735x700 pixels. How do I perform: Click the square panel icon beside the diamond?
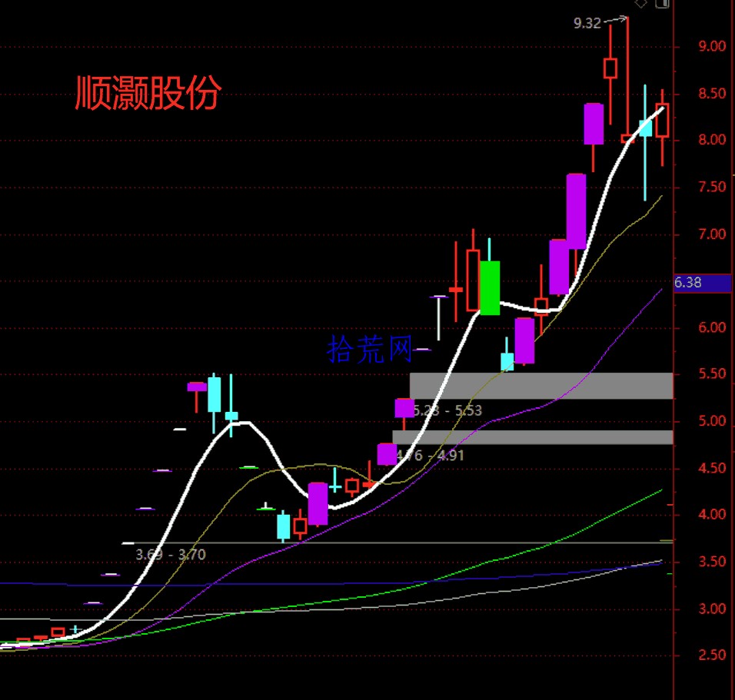pos(662,3)
